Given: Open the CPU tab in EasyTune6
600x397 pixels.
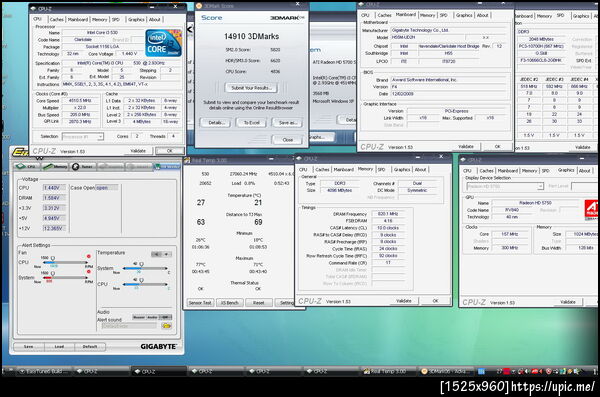Looking at the screenshot, I should 27,167.
